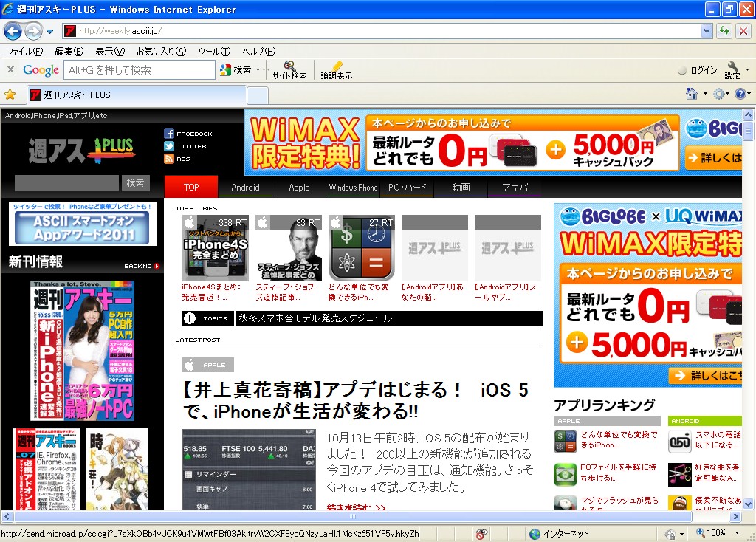Open the ファイル(F) menu
Screen dimensions: 756x542
(x=24, y=51)
